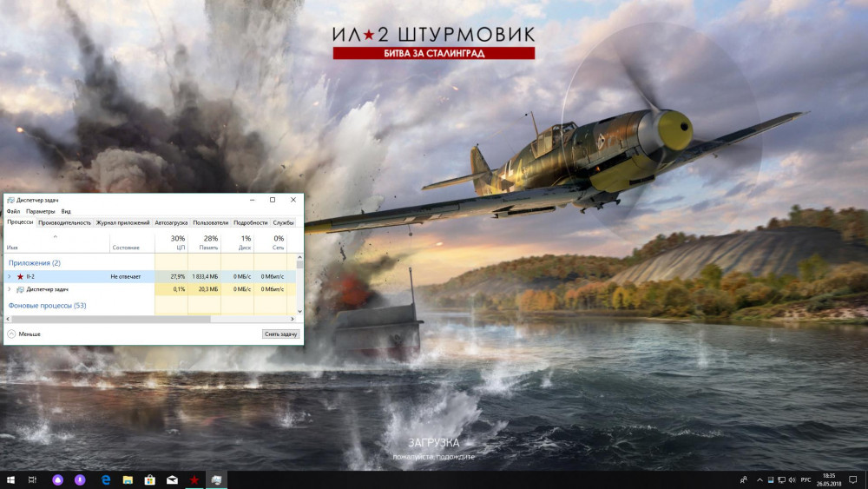Open the Автозагрузка tab
This screenshot has height=489, width=868.
coord(171,222)
